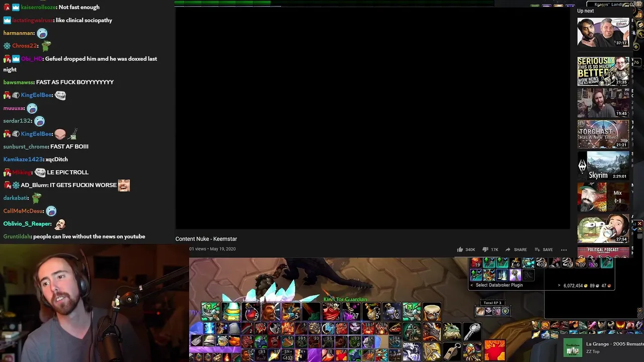Click the bag item with count 32
644x362 pixels.
pos(568,262)
